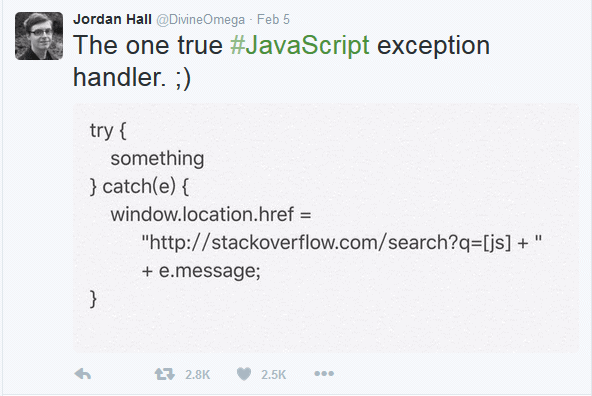
Task: Click the 'try {' line in snippet
Action: click(x=108, y=131)
